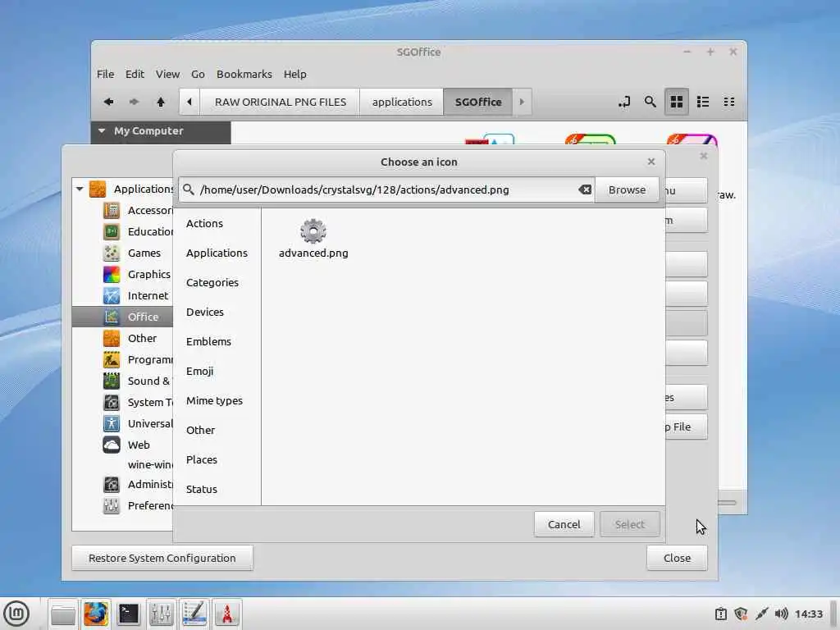Screen dimensions: 840x630
Task: Select Accessories category icon in tree
Action: 112,210
